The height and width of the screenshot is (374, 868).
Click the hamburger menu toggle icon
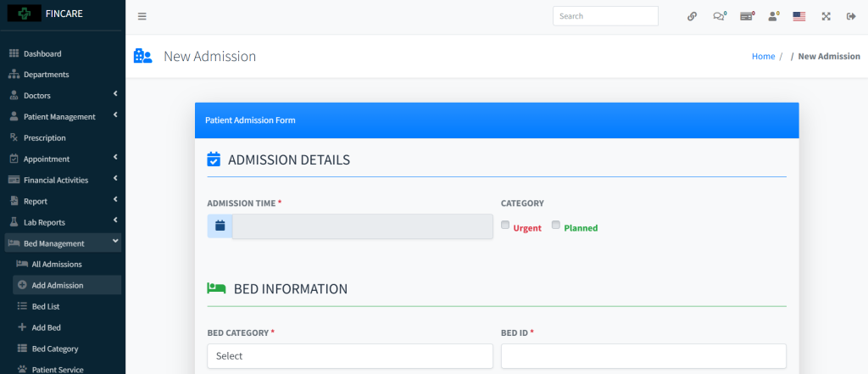[142, 16]
